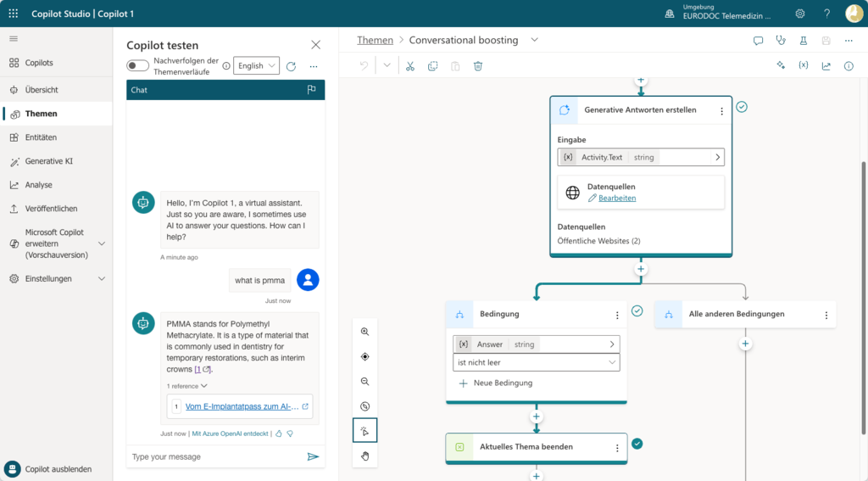Select the hand pan tool

point(365,456)
